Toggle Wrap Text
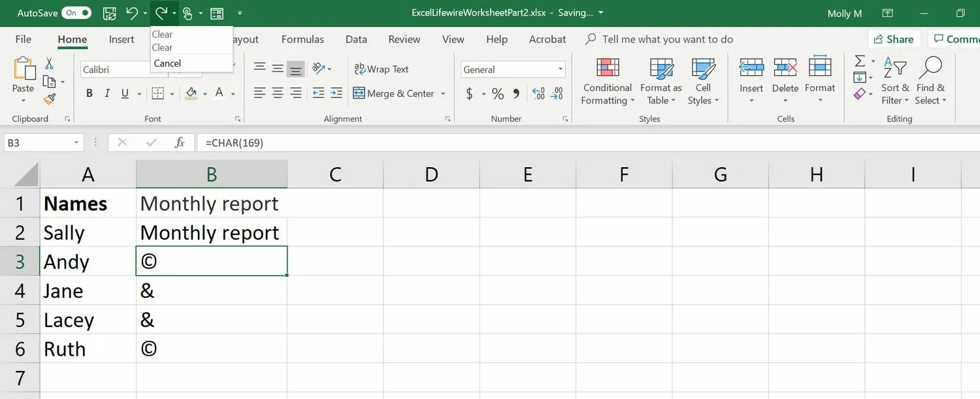This screenshot has width=980, height=399. [x=382, y=69]
